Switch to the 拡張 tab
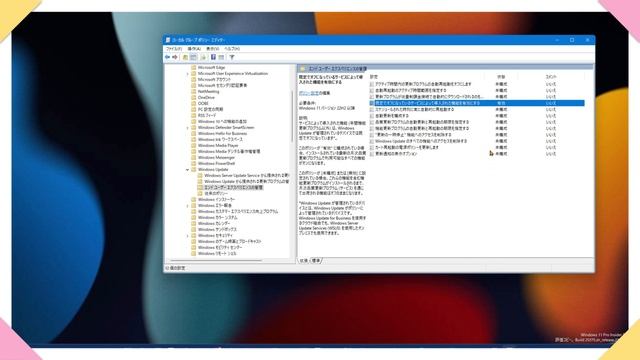The image size is (640, 360). [x=304, y=260]
